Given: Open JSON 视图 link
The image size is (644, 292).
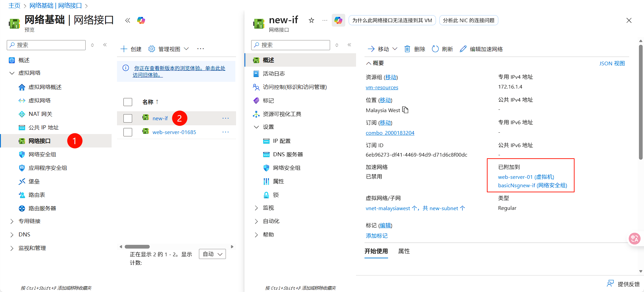Looking at the screenshot, I should [x=612, y=63].
